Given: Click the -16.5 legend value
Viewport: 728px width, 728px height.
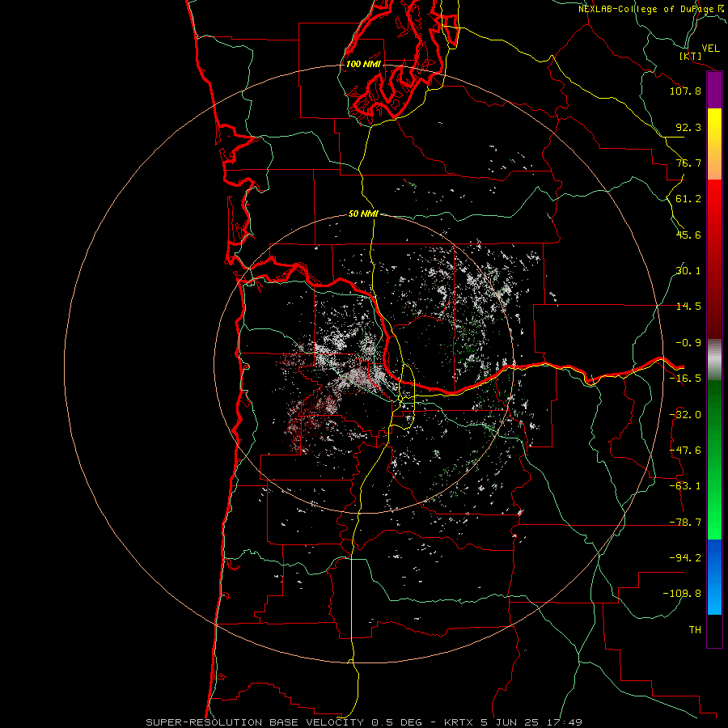Looking at the screenshot, I should (685, 379).
